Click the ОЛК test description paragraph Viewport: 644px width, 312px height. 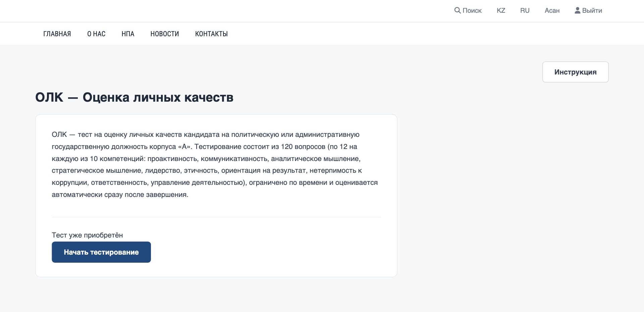[x=215, y=164]
